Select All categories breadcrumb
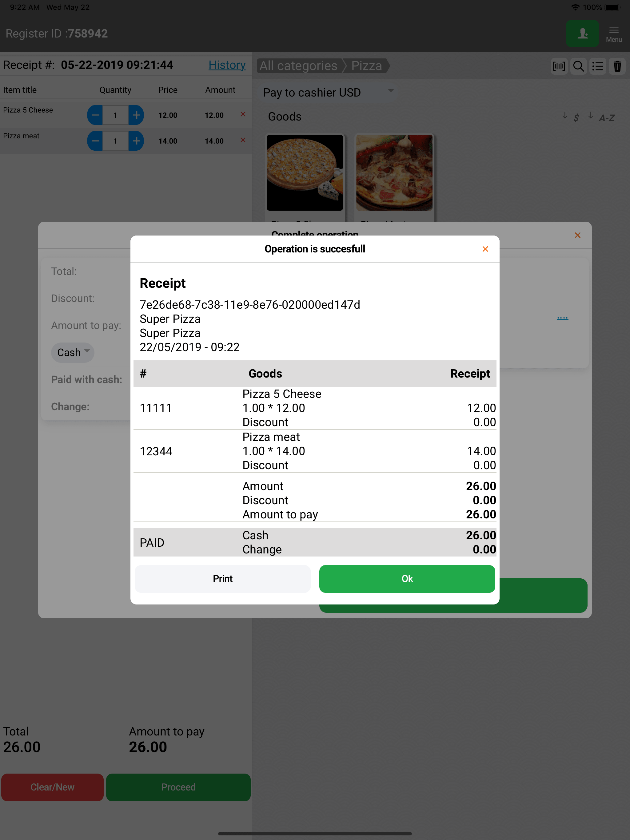Screen dimensions: 630x840 click(x=298, y=66)
